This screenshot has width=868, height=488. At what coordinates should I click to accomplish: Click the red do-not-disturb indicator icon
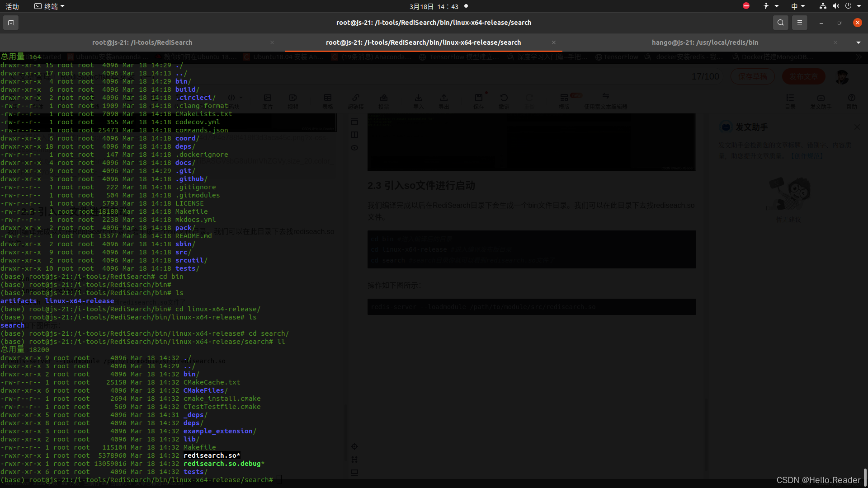tap(746, 6)
